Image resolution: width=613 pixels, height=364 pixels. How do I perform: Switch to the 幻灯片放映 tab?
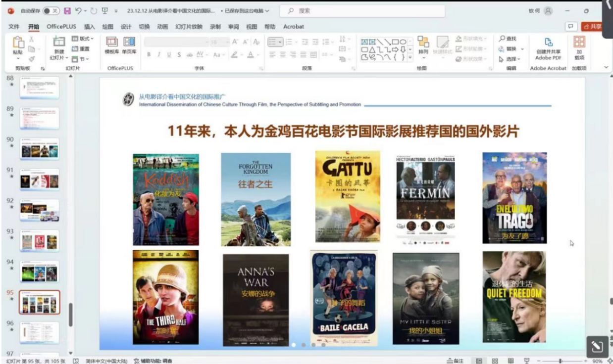189,27
